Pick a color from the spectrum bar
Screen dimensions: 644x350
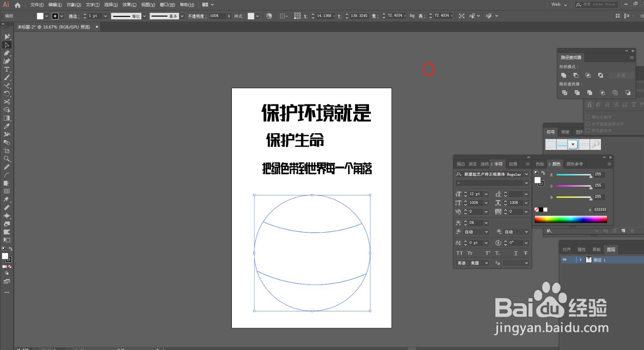pyautogui.click(x=571, y=219)
